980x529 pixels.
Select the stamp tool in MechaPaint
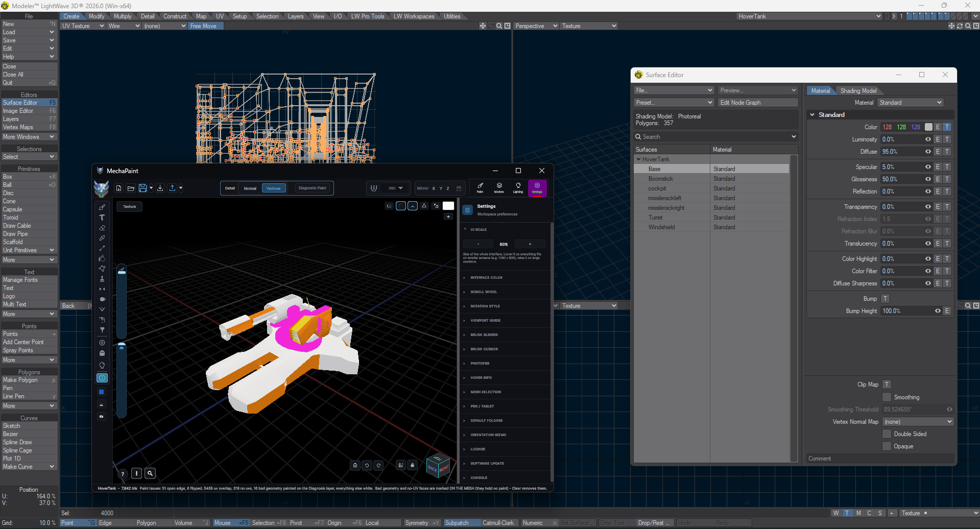102,279
